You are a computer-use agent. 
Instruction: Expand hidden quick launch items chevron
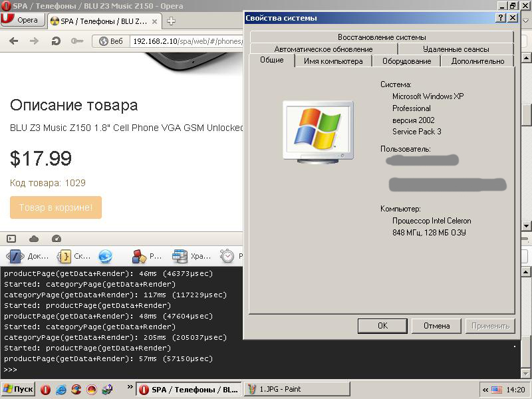tap(130, 387)
